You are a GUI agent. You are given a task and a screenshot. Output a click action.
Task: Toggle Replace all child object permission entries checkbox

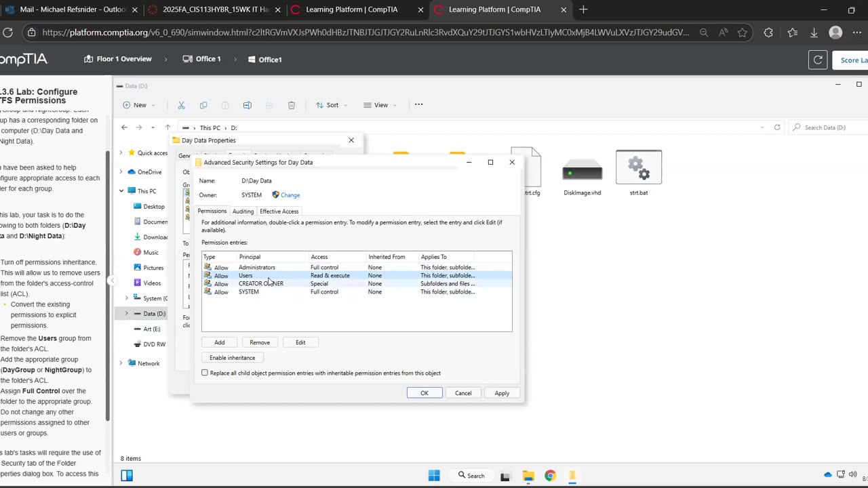[205, 373]
